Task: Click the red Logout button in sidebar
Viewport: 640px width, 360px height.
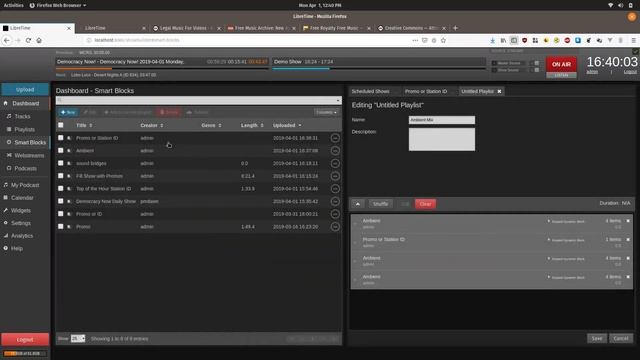Action: coord(25,339)
